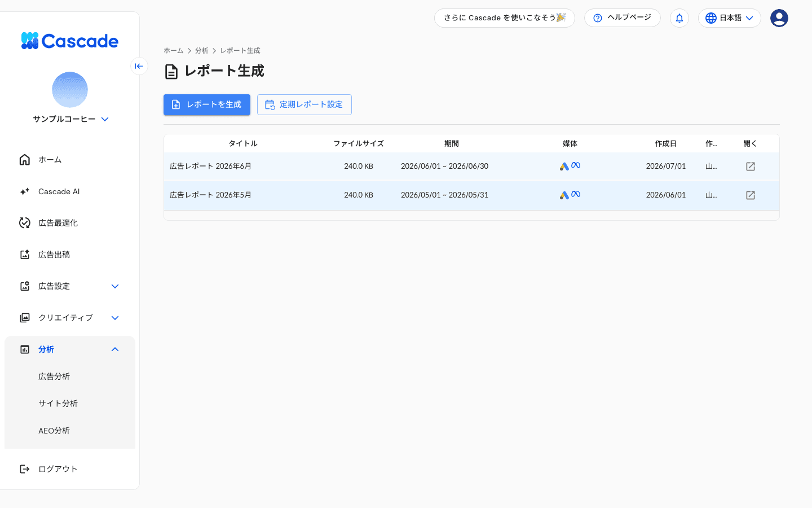Click 分析 breadcrumb link
The width and height of the screenshot is (812, 508).
coord(202,51)
